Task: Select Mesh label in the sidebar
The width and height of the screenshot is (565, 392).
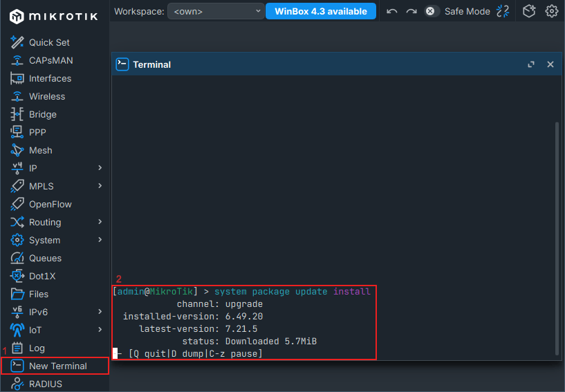Action: coord(40,150)
